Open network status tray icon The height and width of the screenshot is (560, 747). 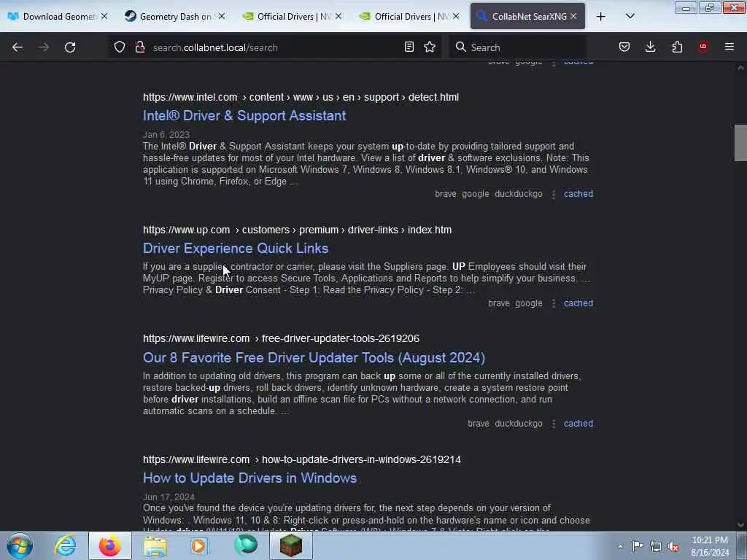(656, 546)
